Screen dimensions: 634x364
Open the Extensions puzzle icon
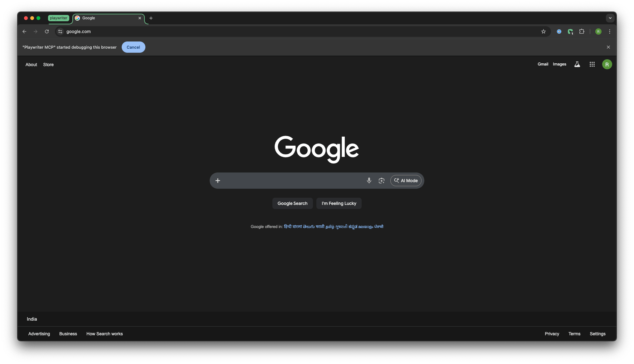pos(582,32)
